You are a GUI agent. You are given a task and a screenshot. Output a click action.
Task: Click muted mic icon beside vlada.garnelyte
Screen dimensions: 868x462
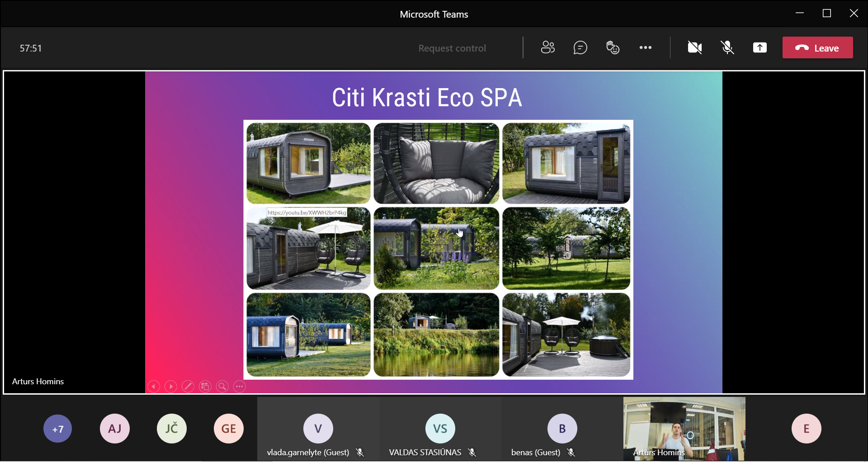pos(360,453)
